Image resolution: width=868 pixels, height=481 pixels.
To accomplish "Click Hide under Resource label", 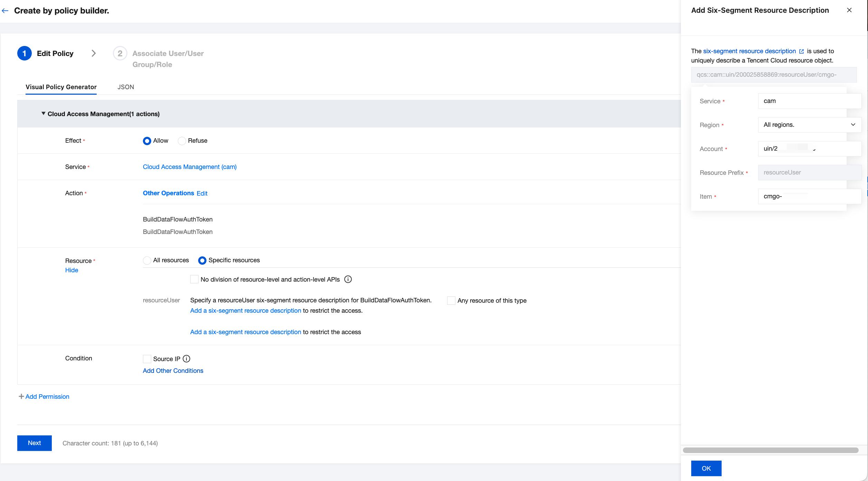I will click(71, 270).
